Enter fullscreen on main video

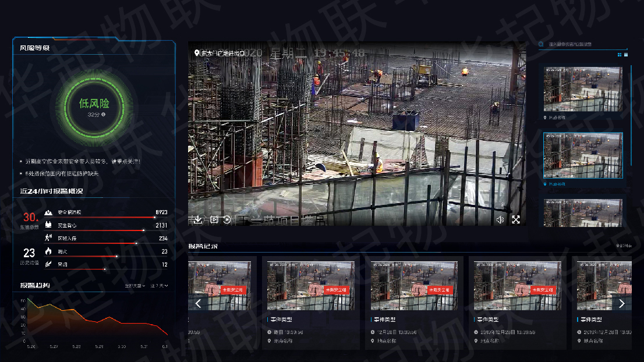tap(516, 220)
